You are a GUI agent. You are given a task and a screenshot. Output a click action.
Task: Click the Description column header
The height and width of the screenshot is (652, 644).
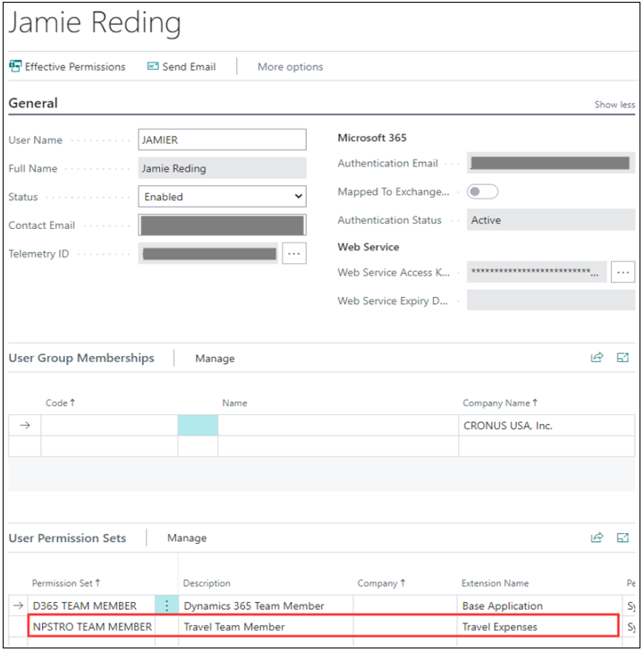tap(207, 583)
